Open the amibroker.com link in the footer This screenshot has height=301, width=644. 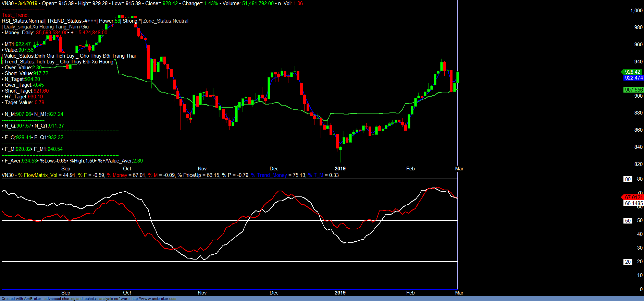click(154, 299)
